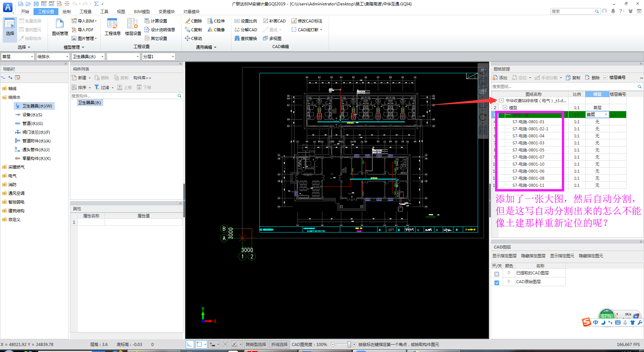This screenshot has width=644, height=352.
Task: Toggle 折线选择 mode
Action: point(279,344)
